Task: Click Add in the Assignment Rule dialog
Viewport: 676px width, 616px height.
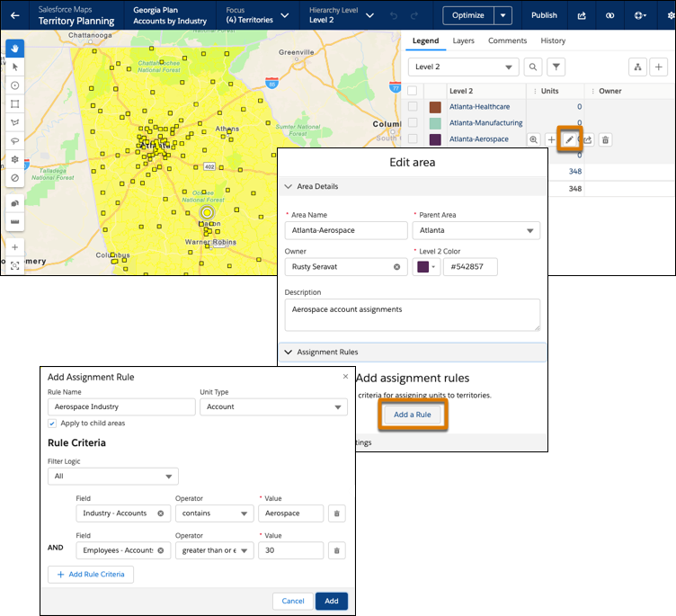Action: point(331,601)
